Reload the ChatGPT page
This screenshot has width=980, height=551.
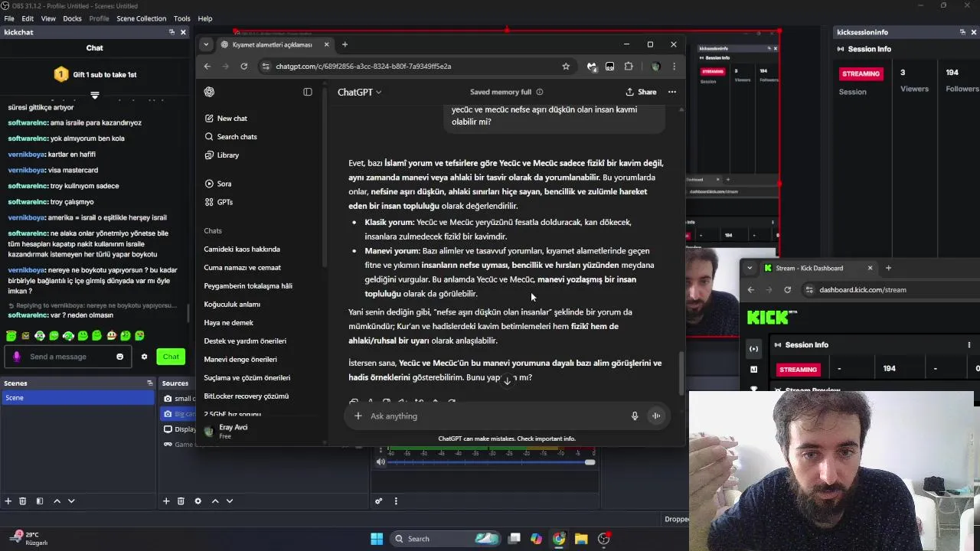[x=244, y=67]
